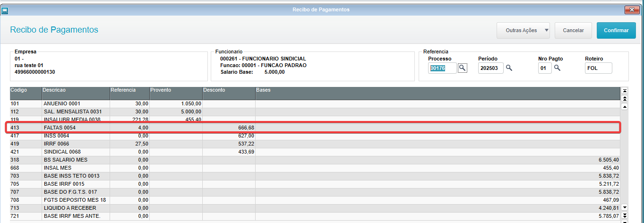
Task: Click Bases value 5.211,72
Action: 609,184
